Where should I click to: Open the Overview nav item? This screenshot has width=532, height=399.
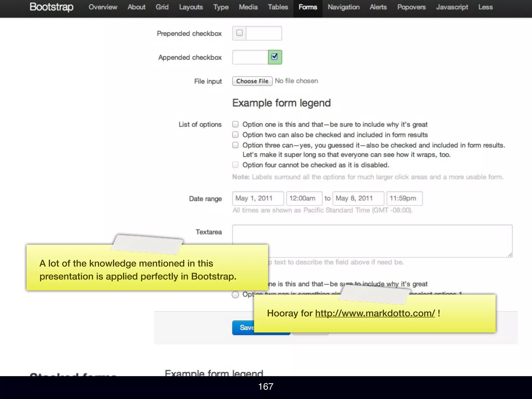[103, 7]
